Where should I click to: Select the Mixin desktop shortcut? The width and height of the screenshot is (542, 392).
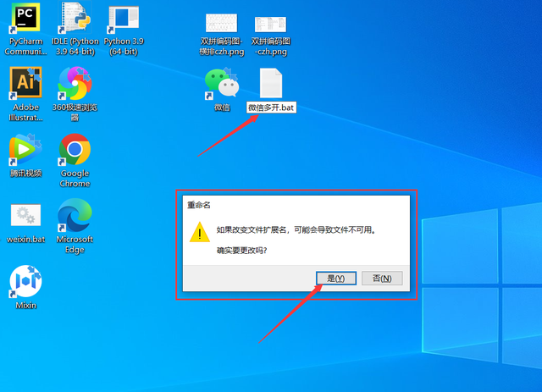[25, 281]
